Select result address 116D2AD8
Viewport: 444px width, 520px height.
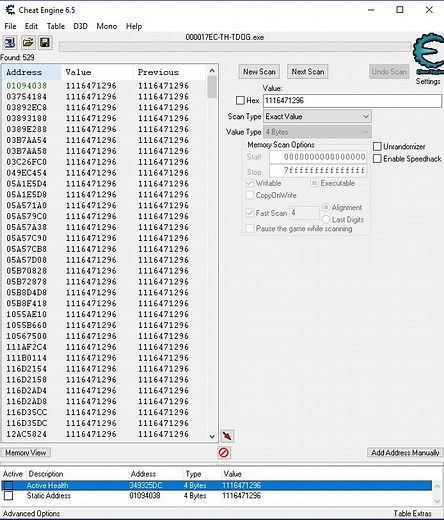(x=27, y=401)
